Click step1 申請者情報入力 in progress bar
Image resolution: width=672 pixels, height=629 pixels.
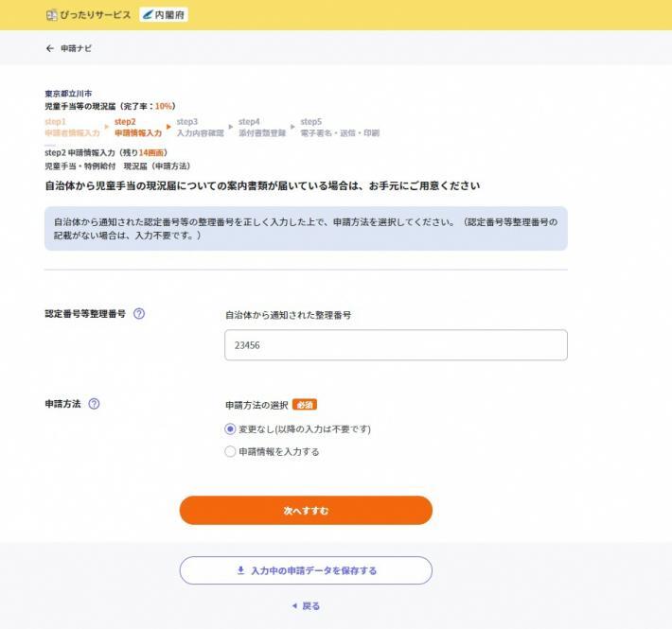click(72, 127)
